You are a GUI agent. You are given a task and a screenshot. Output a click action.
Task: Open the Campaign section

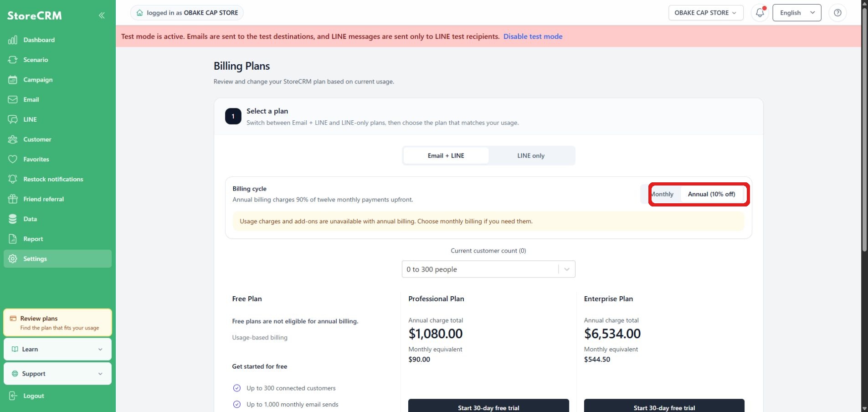57,80
